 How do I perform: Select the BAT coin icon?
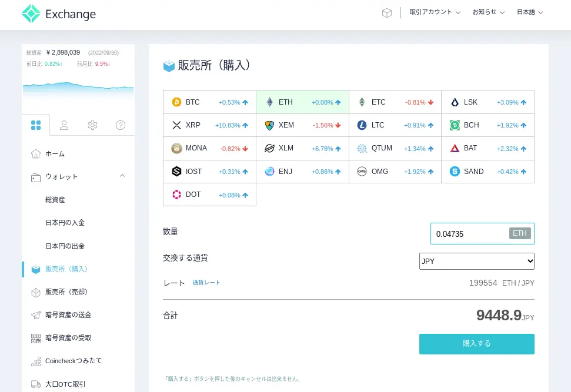[x=455, y=148]
